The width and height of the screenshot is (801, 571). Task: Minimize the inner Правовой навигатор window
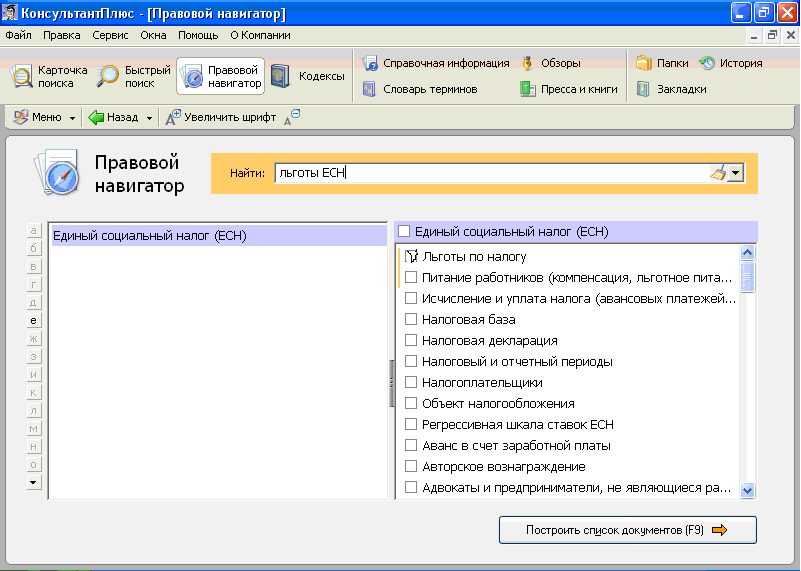pyautogui.click(x=754, y=35)
